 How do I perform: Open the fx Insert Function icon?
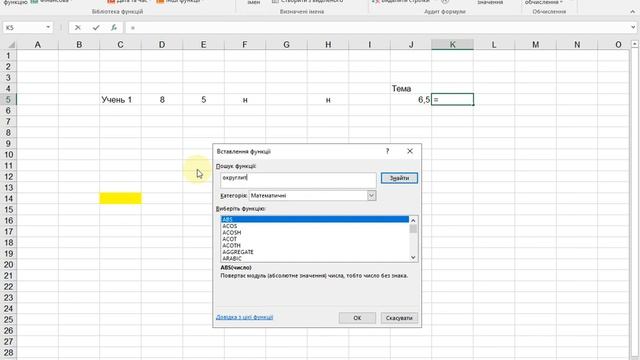(x=114, y=28)
